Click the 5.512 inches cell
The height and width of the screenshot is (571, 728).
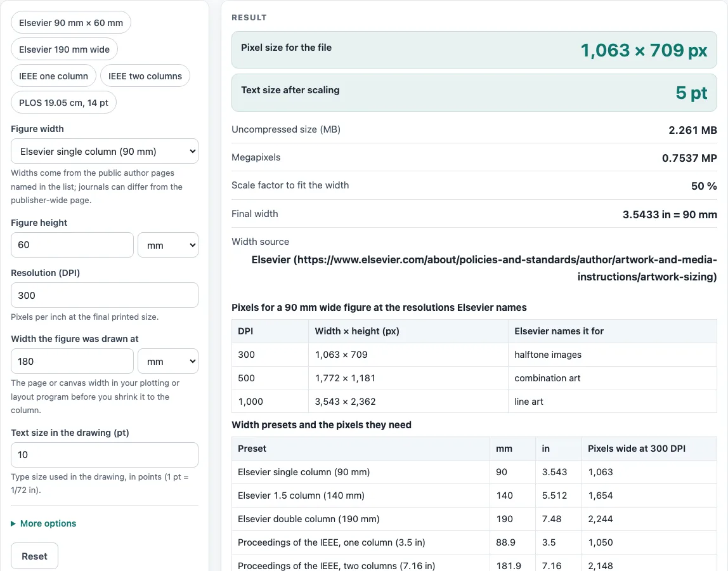[559, 496]
